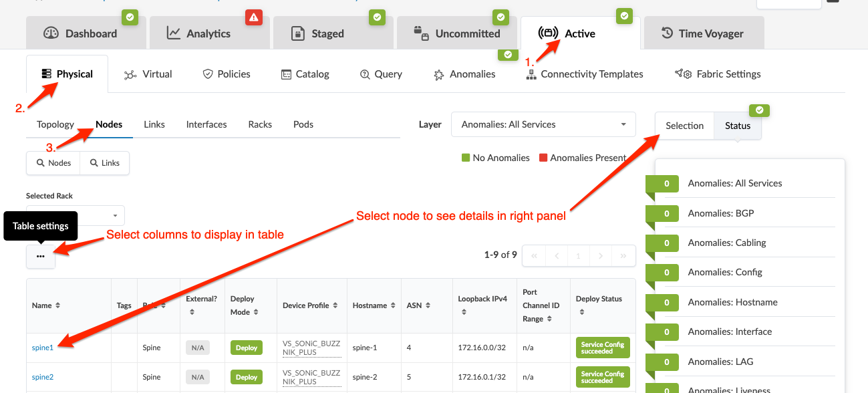
Task: Go to first page of table
Action: tap(534, 255)
